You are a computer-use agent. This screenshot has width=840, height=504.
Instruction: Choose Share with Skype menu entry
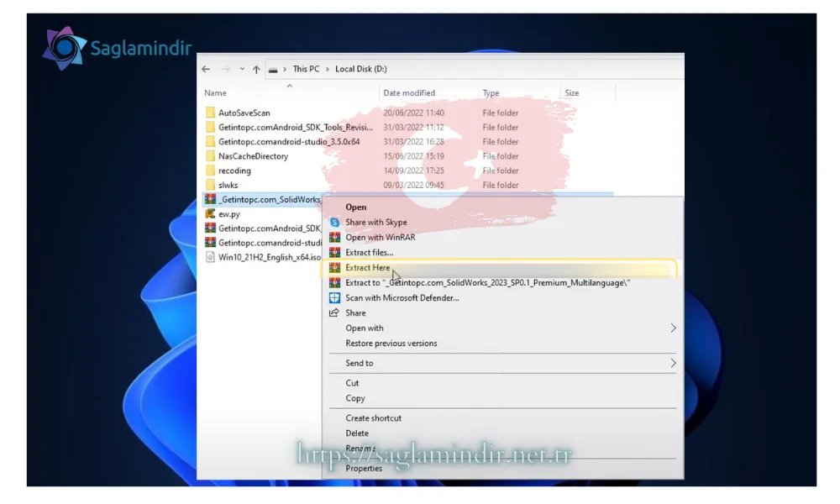pyautogui.click(x=376, y=223)
